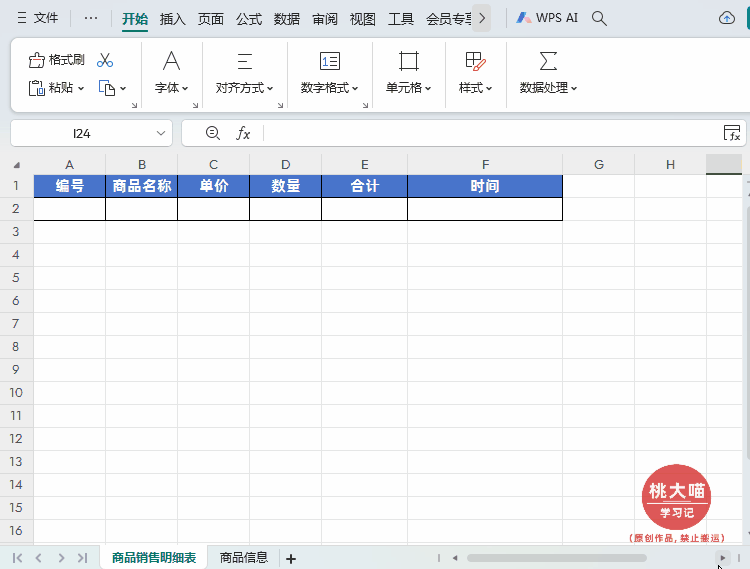Go to previous sheet tab arrow
This screenshot has height=569, width=750.
tap(39, 558)
